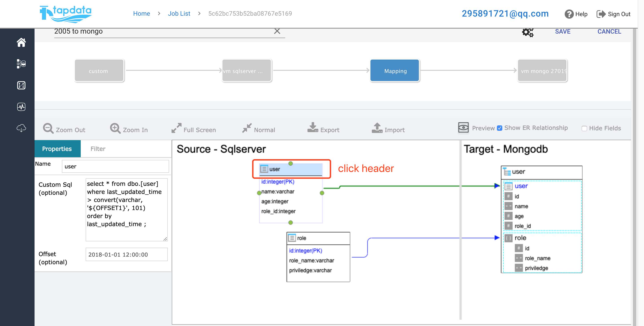
Task: Click the Job List breadcrumb link
Action: [179, 13]
